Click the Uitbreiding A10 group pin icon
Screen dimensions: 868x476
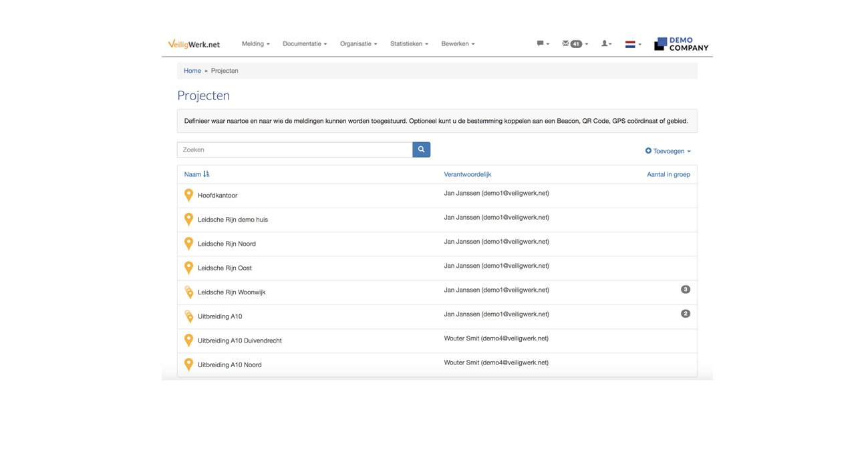coord(188,316)
